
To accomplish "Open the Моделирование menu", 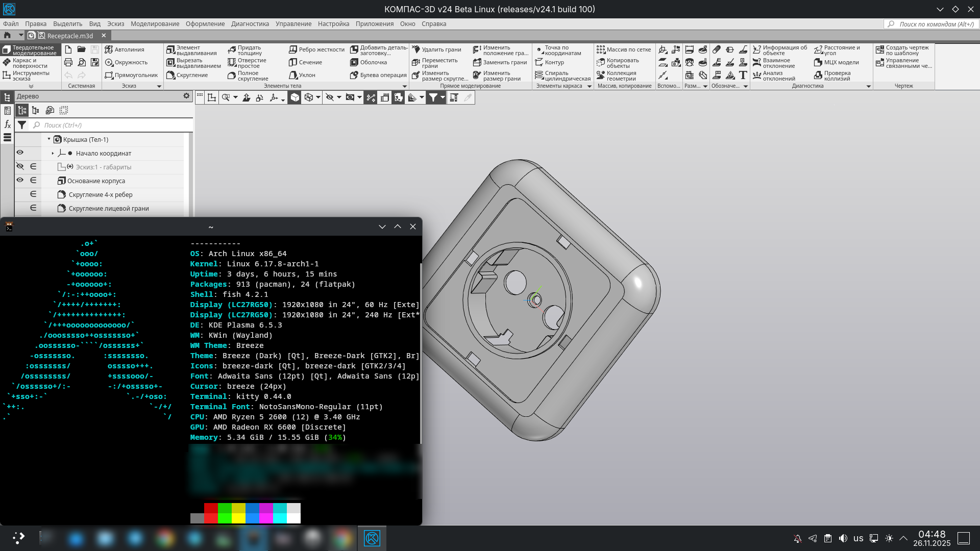I will pyautogui.click(x=155, y=23).
